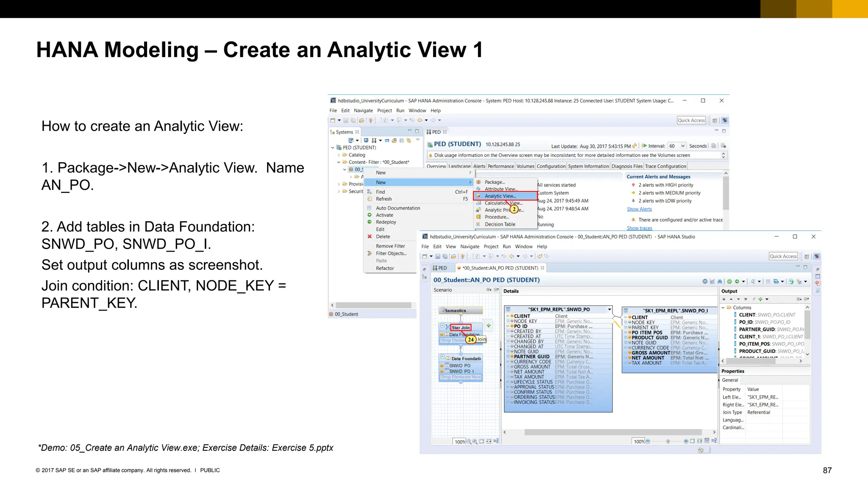Switch to the Configuration tab in PED editor
This screenshot has height=488, width=868.
pos(551,166)
